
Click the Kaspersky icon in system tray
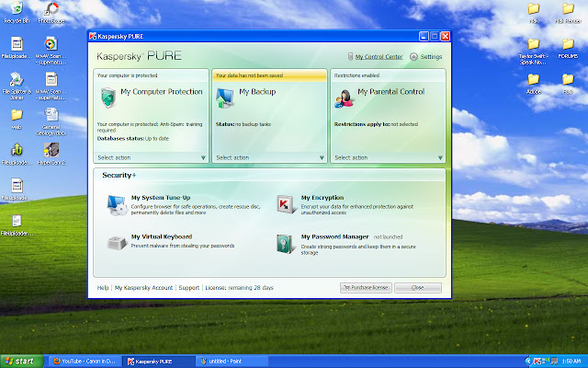tap(537, 362)
